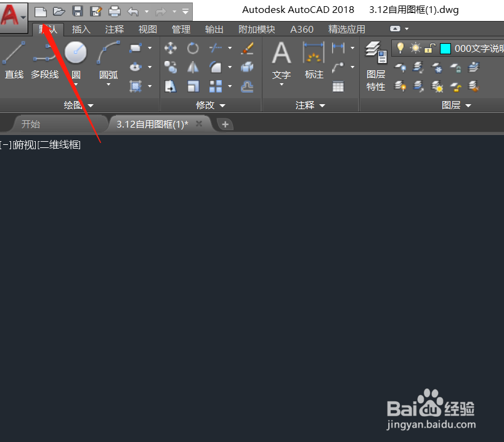Expand the 圆弧 arc options arrow
This screenshot has width=504, height=442.
[x=108, y=84]
